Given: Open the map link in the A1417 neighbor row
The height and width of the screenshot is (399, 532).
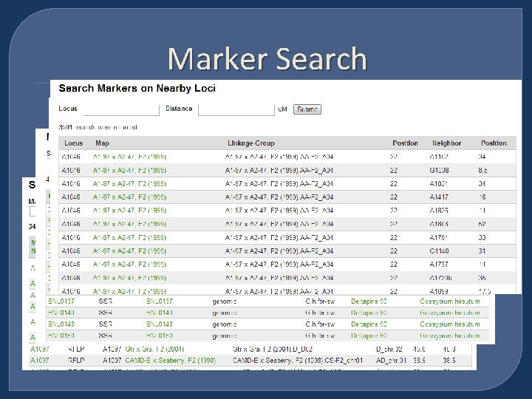Looking at the screenshot, I should click(x=129, y=197).
